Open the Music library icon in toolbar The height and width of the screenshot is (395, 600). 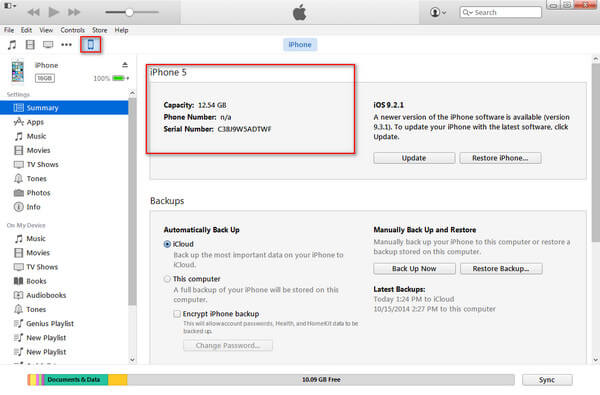coord(12,45)
